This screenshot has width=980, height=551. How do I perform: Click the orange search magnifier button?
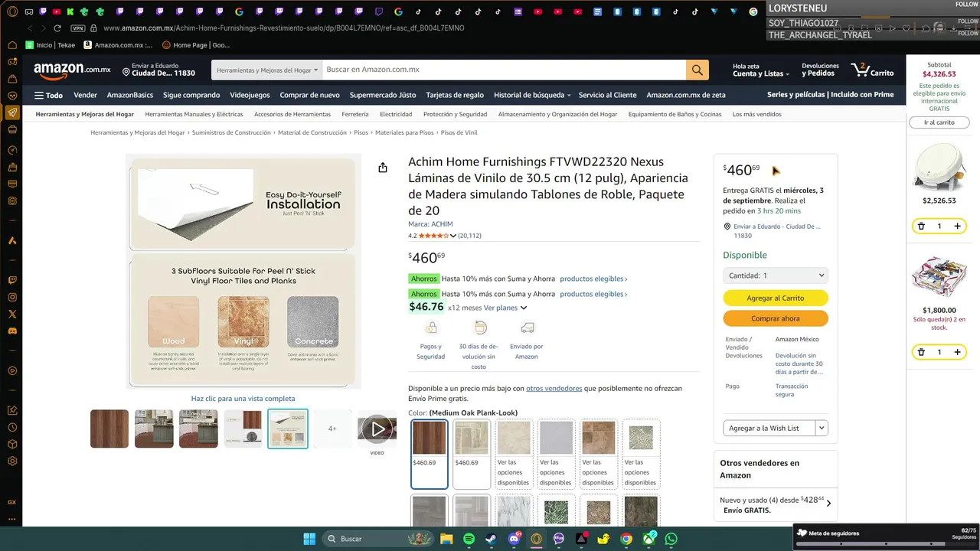(x=697, y=70)
